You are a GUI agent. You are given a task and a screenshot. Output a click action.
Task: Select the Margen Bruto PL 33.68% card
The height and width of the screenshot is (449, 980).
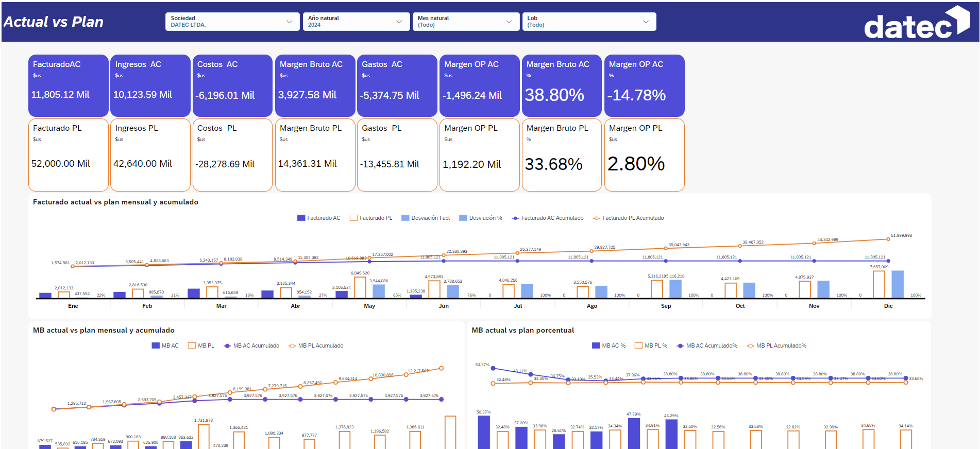[x=562, y=155]
